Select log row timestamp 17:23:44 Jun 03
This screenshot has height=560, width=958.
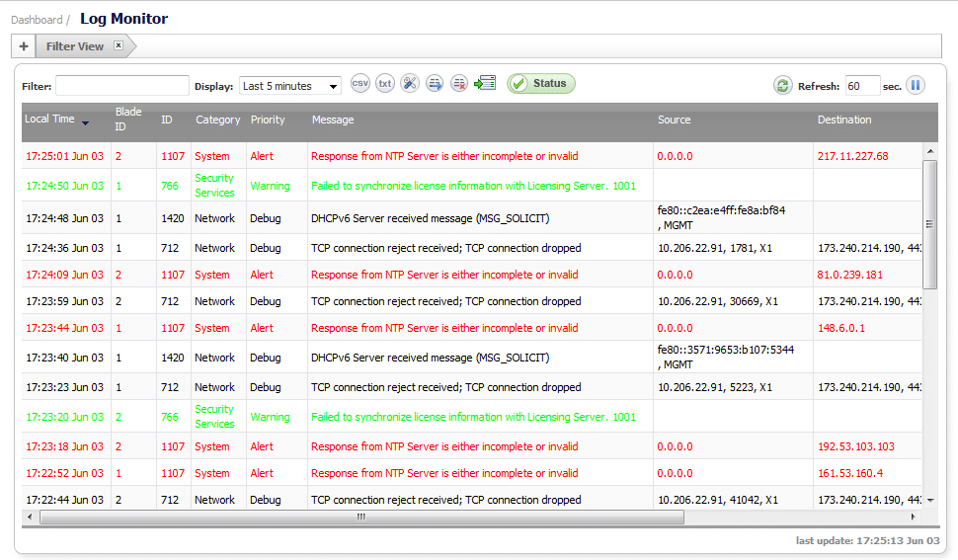click(65, 328)
